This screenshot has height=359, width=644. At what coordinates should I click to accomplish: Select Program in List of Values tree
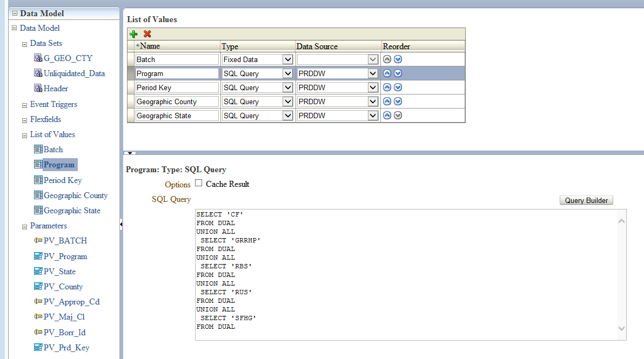[59, 165]
